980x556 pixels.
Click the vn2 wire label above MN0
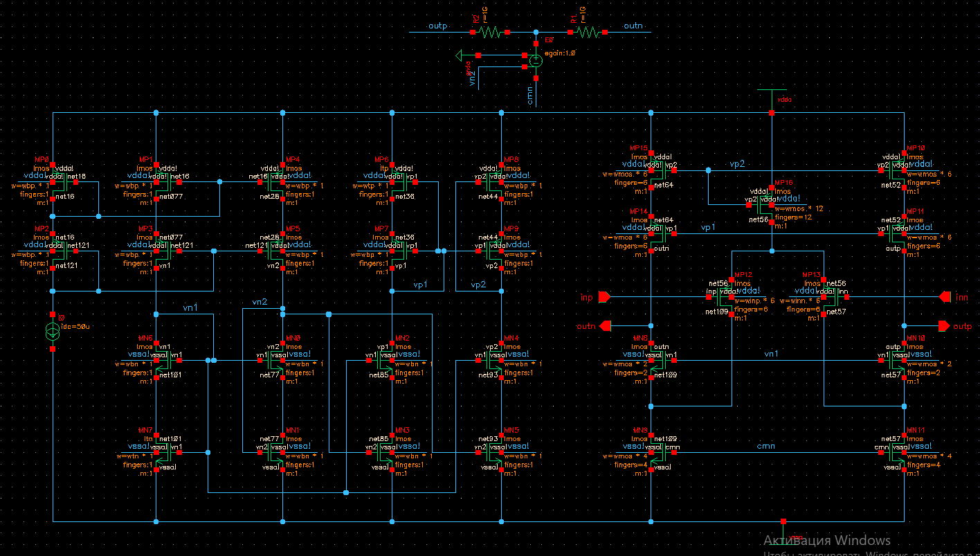pos(260,302)
